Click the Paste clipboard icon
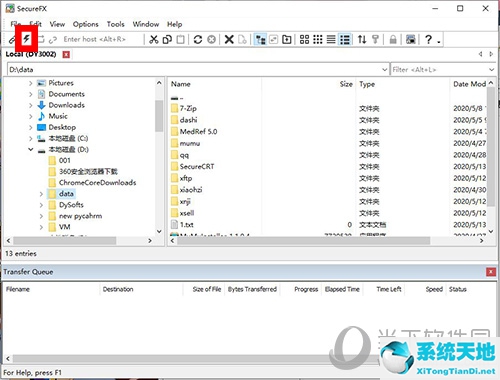The width and height of the screenshot is (500, 380). [x=180, y=39]
